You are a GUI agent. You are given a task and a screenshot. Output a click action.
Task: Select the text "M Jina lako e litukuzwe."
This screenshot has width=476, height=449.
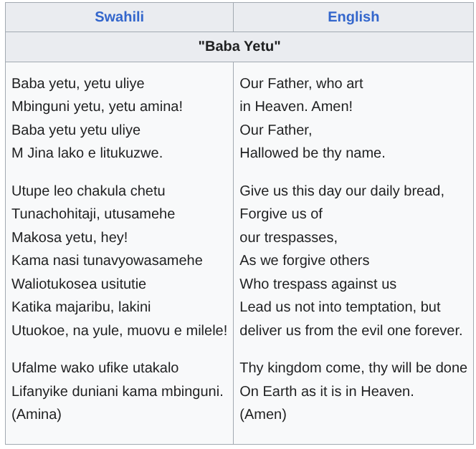87,153
